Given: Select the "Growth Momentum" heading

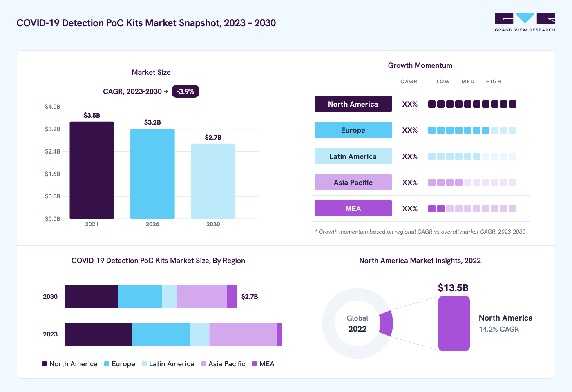Looking at the screenshot, I should point(420,65).
